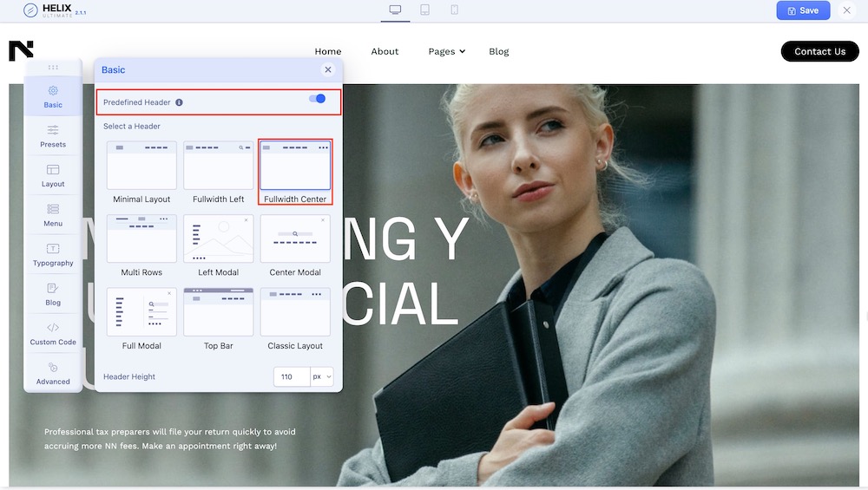This screenshot has width=868, height=490.
Task: Open the Presets panel in sidebar
Action: click(53, 135)
